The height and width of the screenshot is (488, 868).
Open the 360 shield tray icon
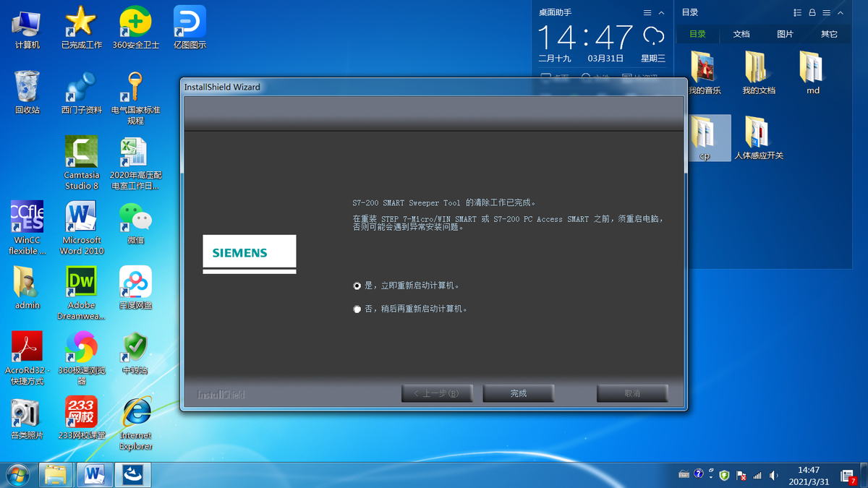[724, 475]
